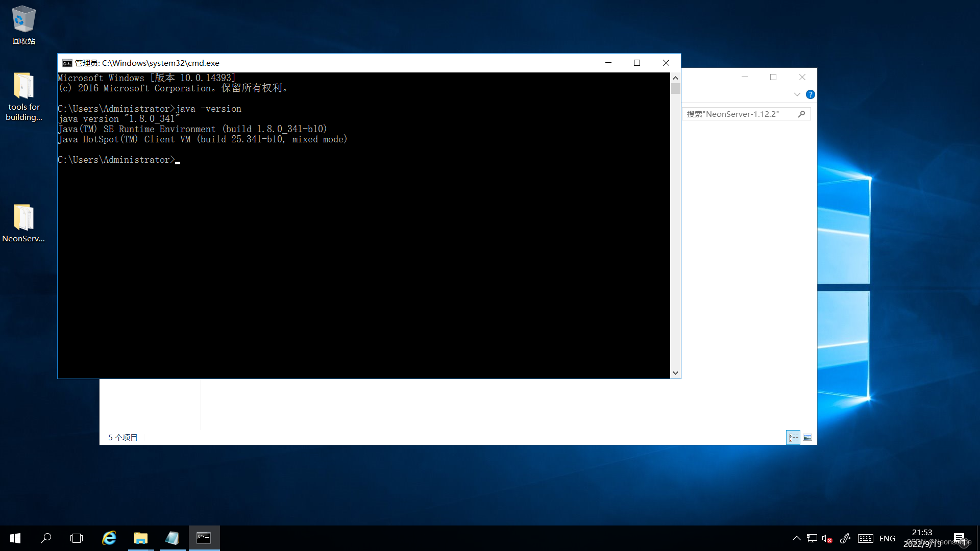Open the Recycle Bin desktop icon
The image size is (980, 551).
[23, 20]
